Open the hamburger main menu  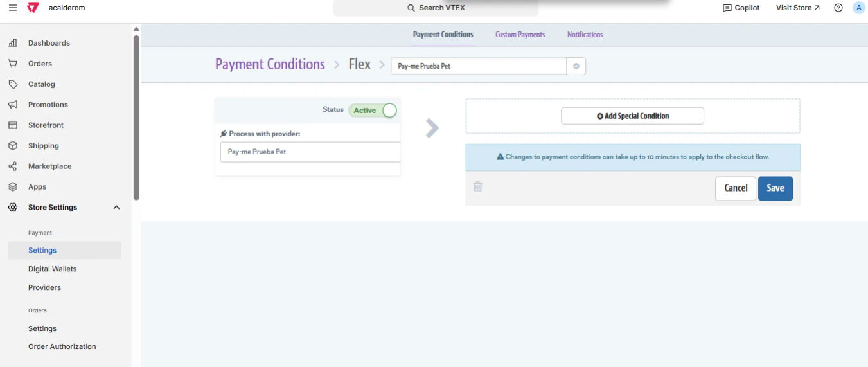point(13,8)
